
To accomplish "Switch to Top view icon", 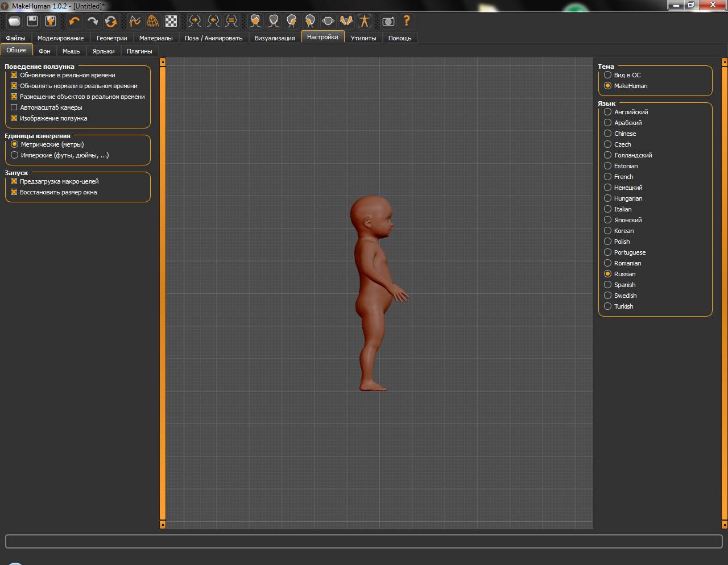I will (x=328, y=21).
